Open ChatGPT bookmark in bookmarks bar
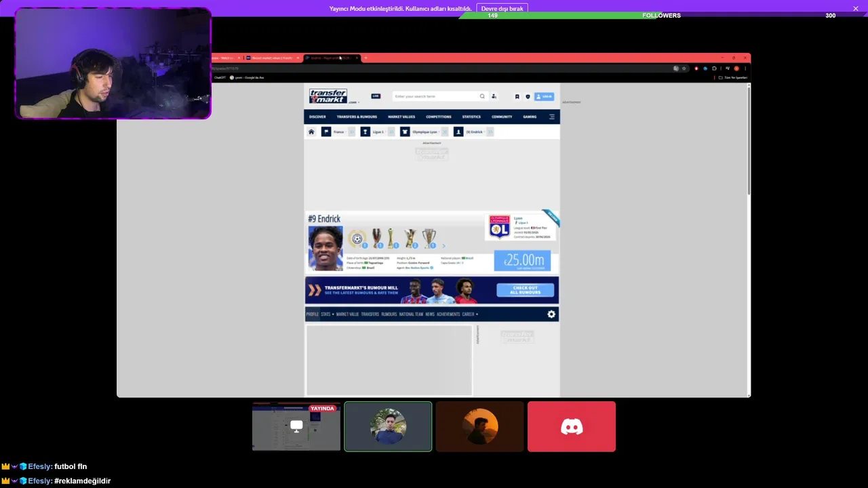This screenshot has height=488, width=868. 220,78
